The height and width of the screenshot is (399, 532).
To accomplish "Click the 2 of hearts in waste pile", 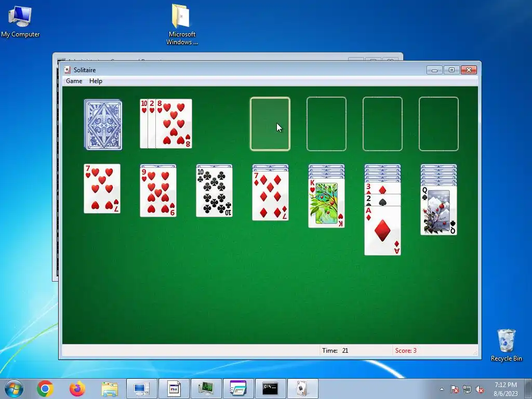I will (152, 124).
